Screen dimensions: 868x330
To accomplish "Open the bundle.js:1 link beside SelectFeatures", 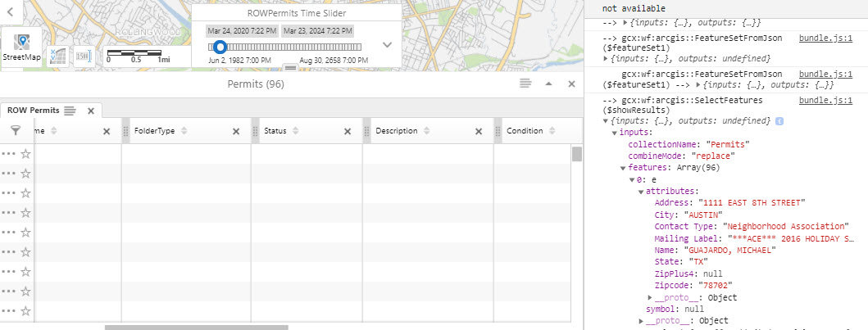I will coord(825,101).
